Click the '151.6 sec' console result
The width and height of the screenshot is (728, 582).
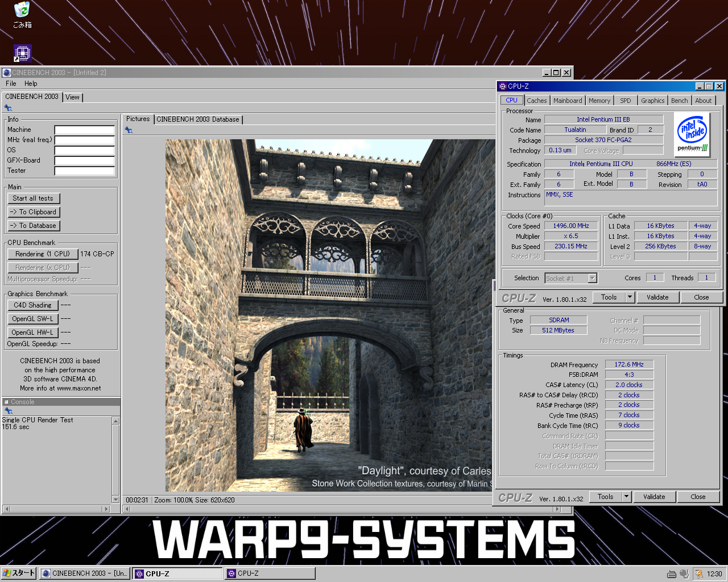[16, 427]
